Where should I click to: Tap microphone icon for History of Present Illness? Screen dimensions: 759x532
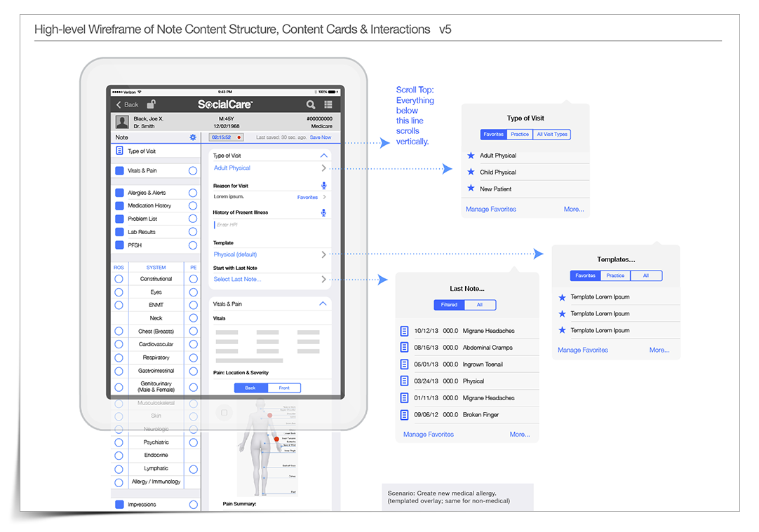pos(324,213)
